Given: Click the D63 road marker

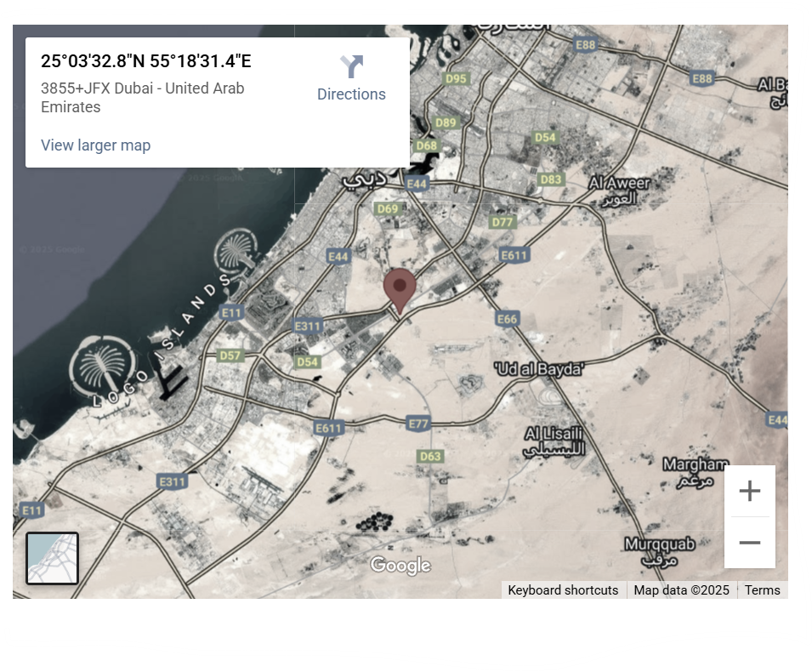Looking at the screenshot, I should click(430, 457).
